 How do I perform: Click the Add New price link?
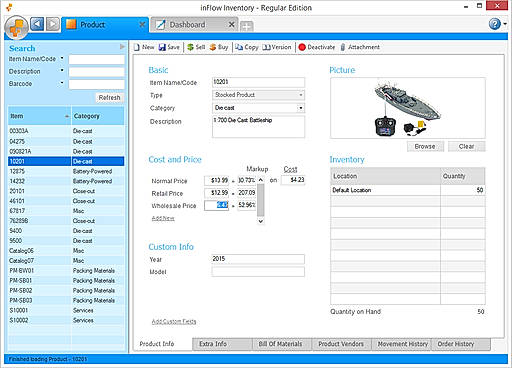click(163, 218)
